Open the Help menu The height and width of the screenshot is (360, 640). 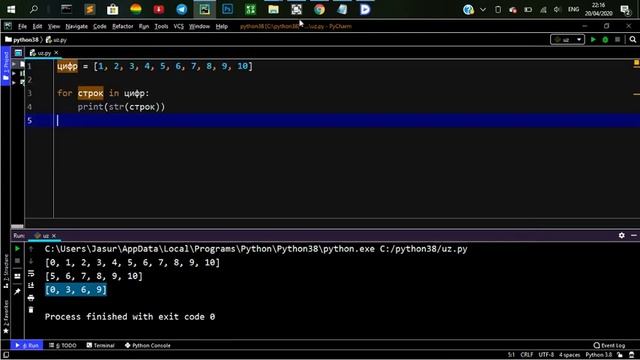pos(222,26)
